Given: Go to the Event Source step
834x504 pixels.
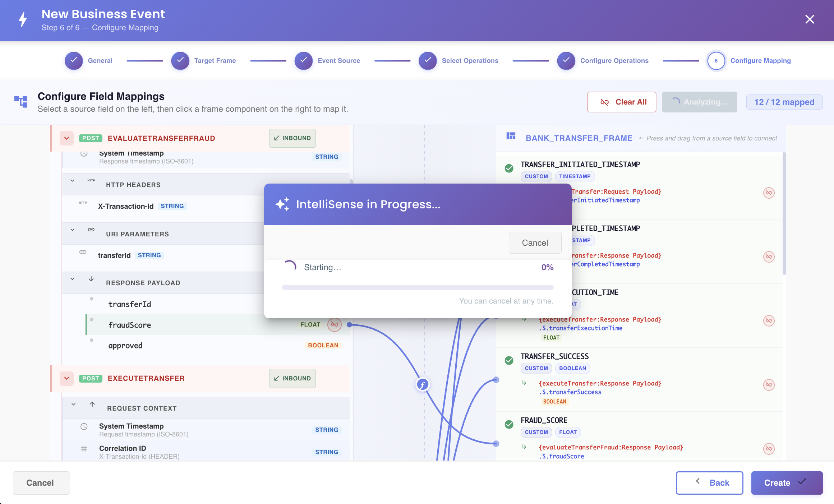Looking at the screenshot, I should (x=327, y=61).
